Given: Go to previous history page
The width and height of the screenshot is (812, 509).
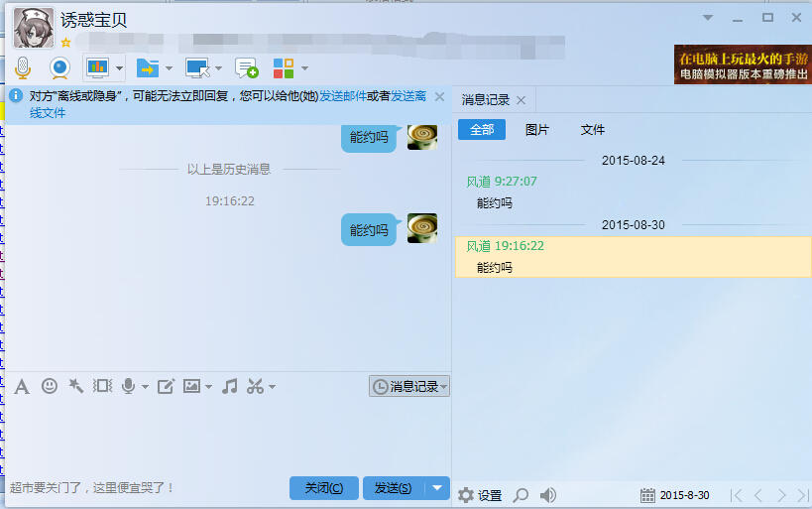Looking at the screenshot, I should [758, 495].
